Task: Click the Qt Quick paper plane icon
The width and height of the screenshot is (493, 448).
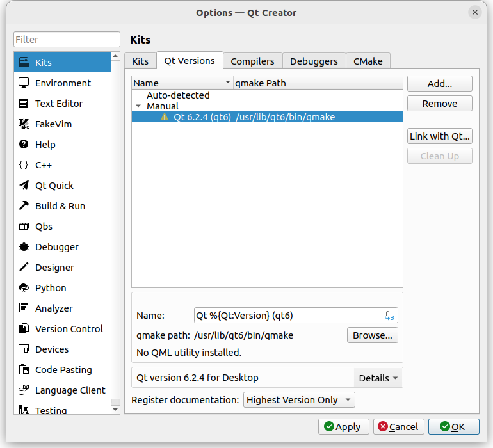Action: [24, 185]
